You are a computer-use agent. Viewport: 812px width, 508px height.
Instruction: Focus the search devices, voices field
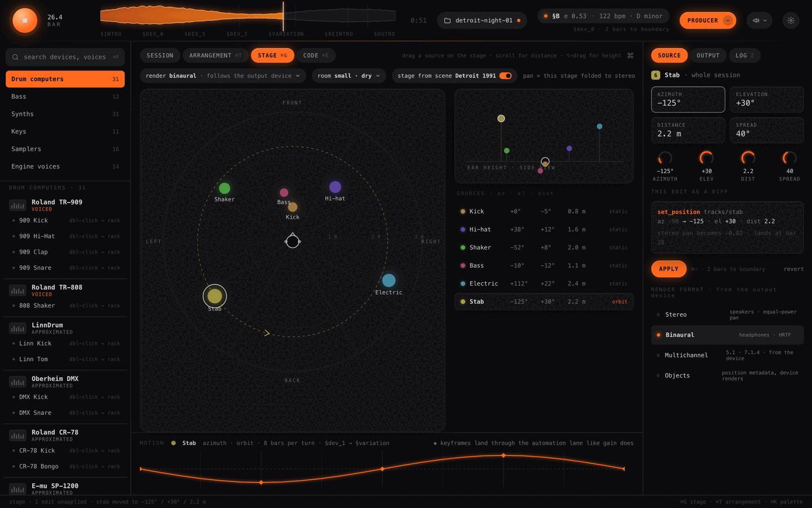(x=65, y=57)
